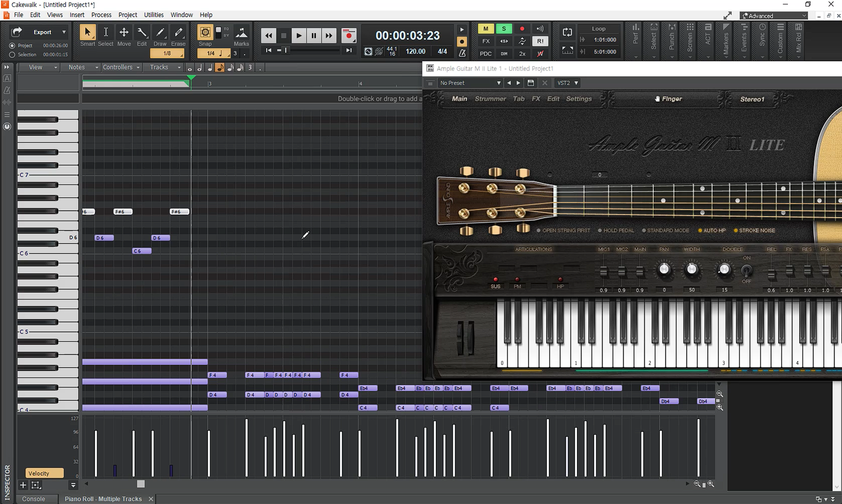Open No Preset combo box
This screenshot has width=842, height=504.
pos(470,83)
